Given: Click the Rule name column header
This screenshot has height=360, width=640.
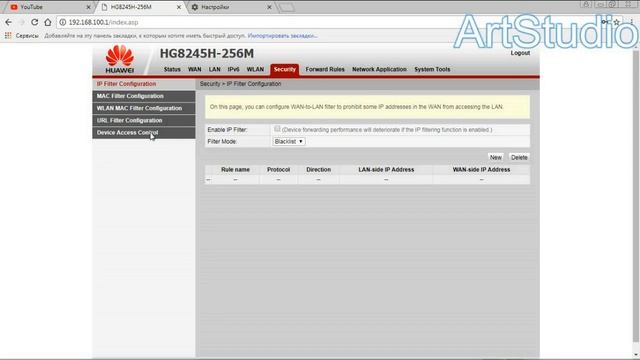Looking at the screenshot, I should click(x=235, y=169).
